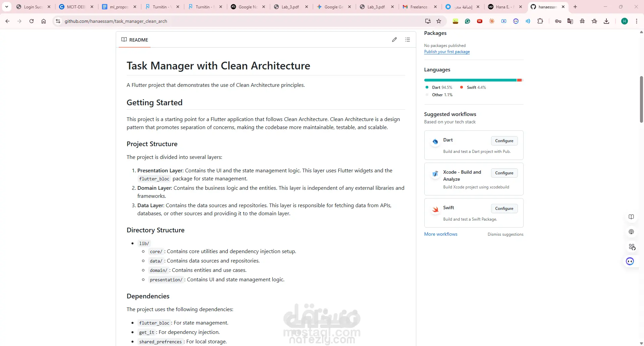Switch to the Login Success tab
The width and height of the screenshot is (644, 346).
coord(34,7)
